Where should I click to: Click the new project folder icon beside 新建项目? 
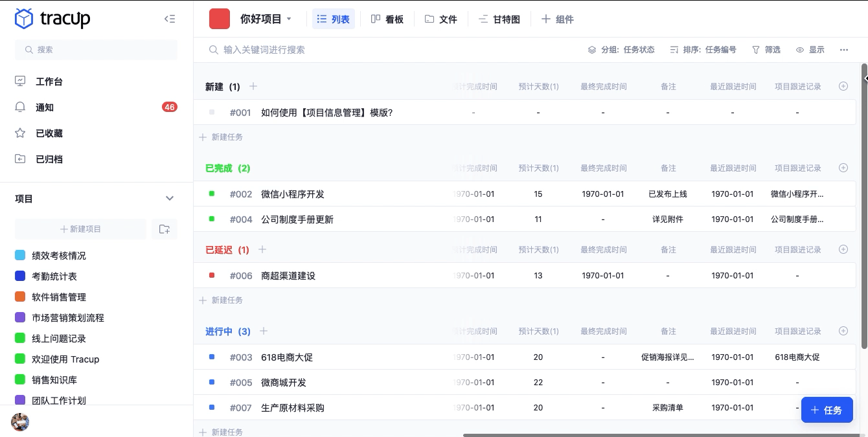[164, 229]
